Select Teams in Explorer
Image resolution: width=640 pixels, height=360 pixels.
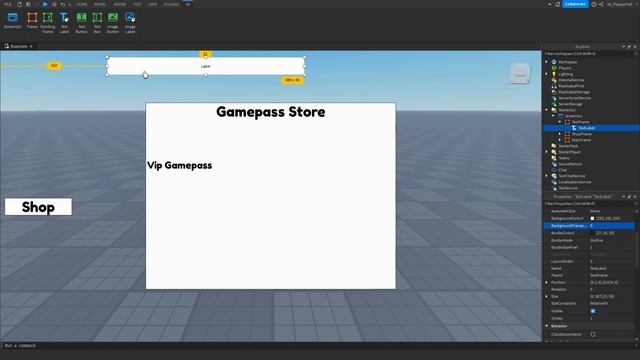(x=564, y=158)
